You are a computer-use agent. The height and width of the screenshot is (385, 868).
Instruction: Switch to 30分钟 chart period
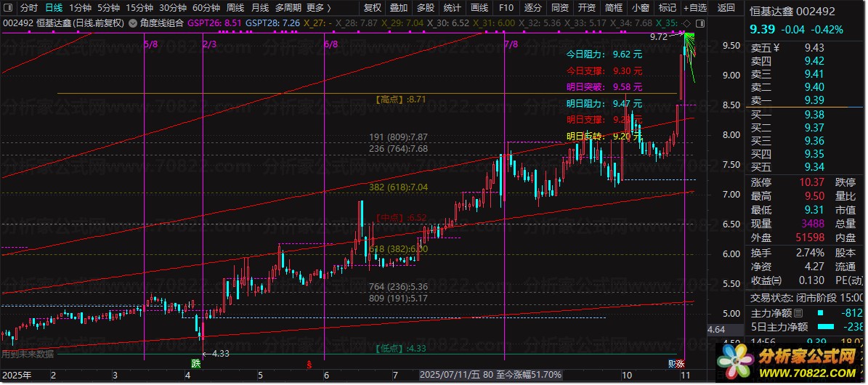(x=173, y=8)
